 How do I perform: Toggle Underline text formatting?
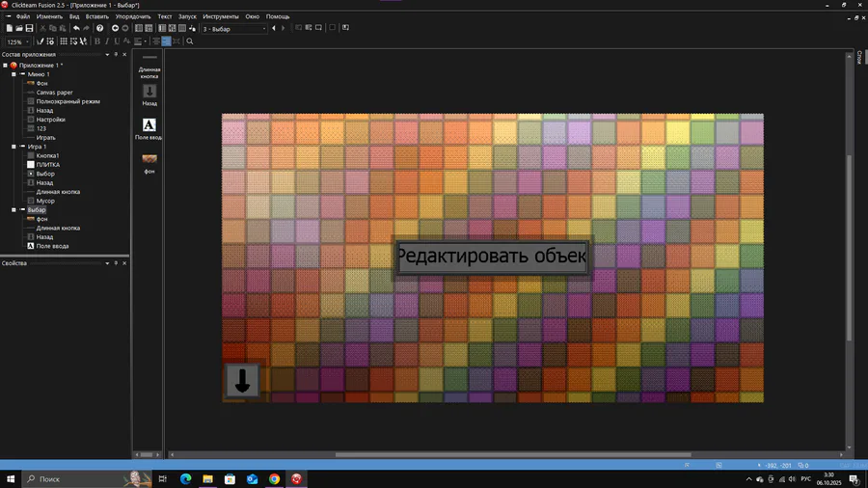pos(118,41)
